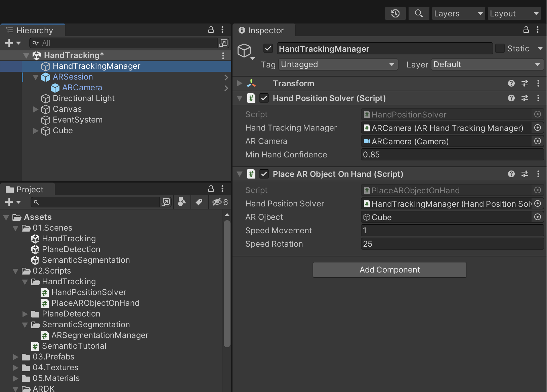Screen dimensions: 547x392
Task: Click search by label icon in Project
Action: [x=199, y=202]
